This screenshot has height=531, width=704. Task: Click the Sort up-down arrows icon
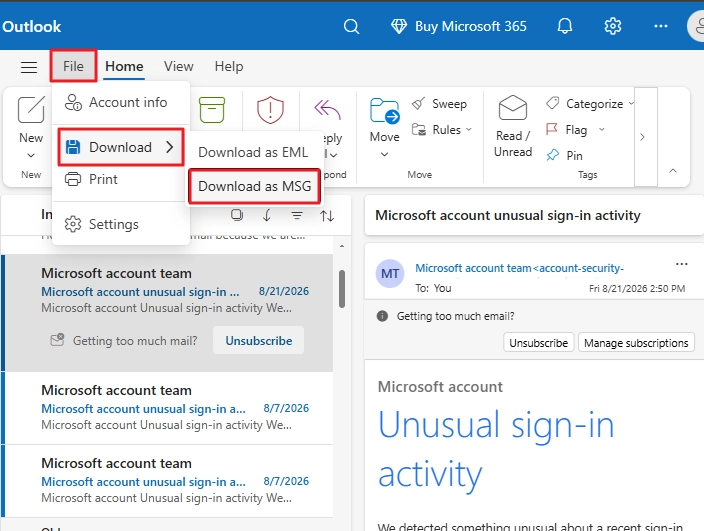pos(327,216)
